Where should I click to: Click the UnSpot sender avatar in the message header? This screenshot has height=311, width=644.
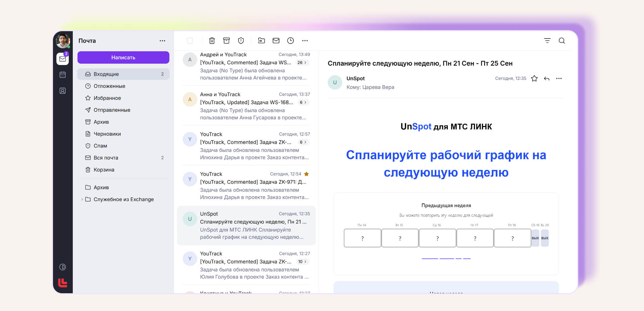335,82
